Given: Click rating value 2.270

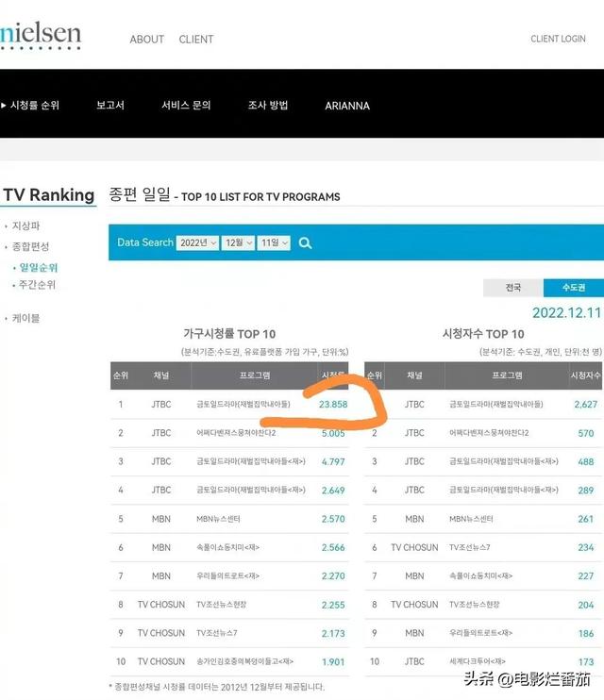Looking at the screenshot, I should (333, 575).
